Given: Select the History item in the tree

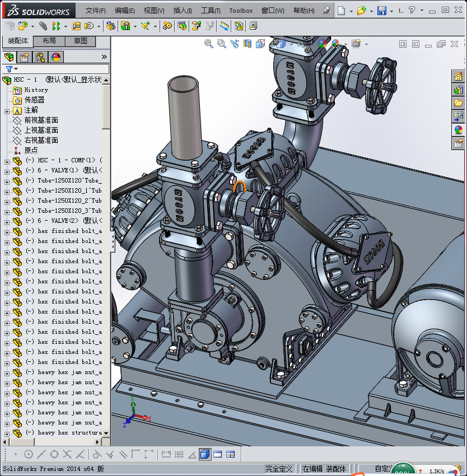Looking at the screenshot, I should (36, 90).
